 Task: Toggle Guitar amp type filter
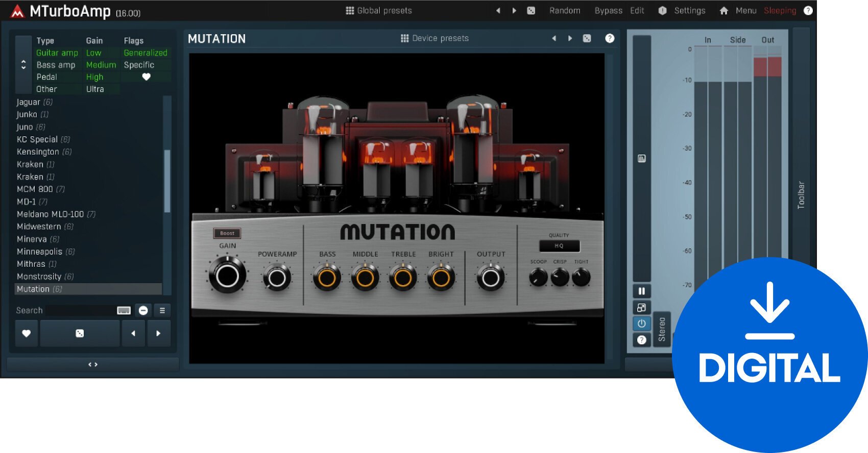point(57,53)
